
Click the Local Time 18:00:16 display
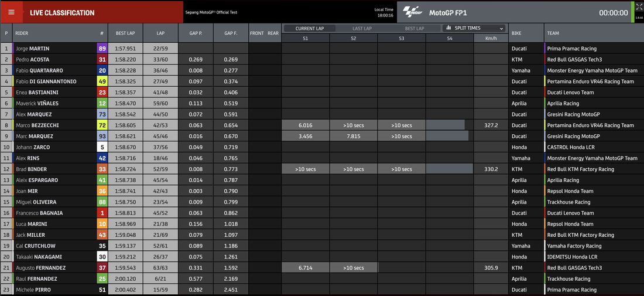pyautogui.click(x=385, y=12)
